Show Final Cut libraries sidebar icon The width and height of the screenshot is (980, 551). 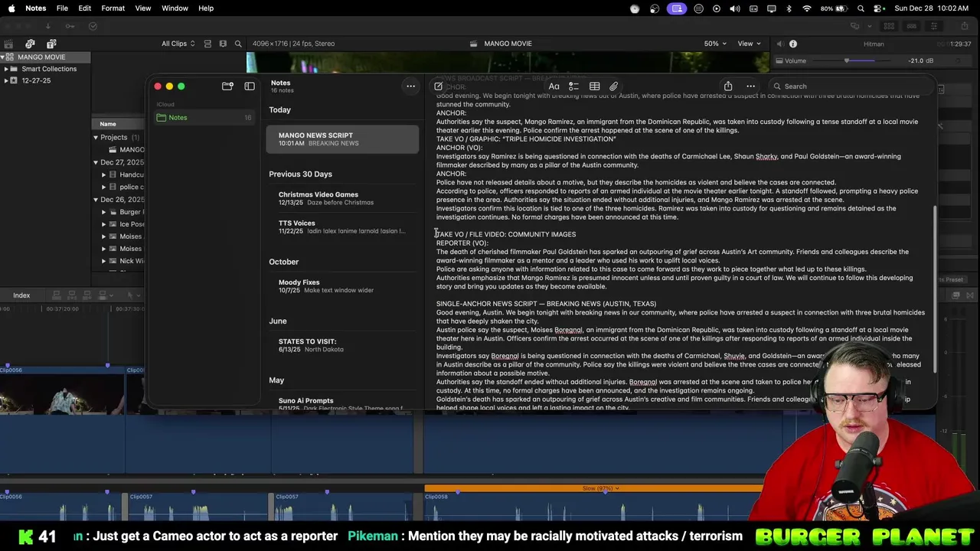click(x=8, y=44)
